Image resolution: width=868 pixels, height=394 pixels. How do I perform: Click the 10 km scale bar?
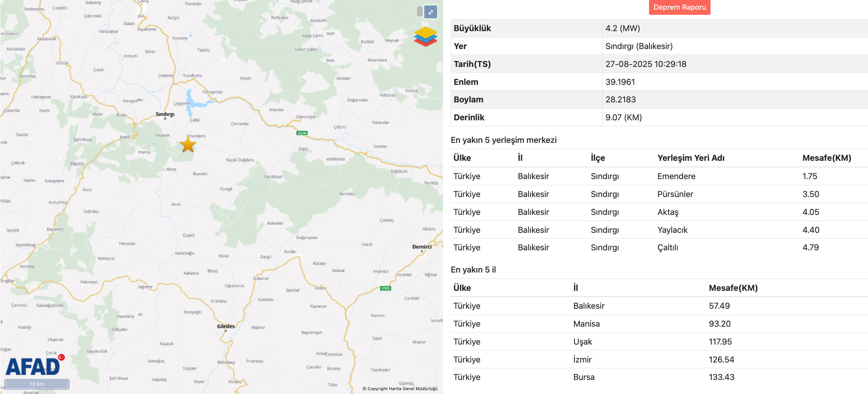coord(37,384)
